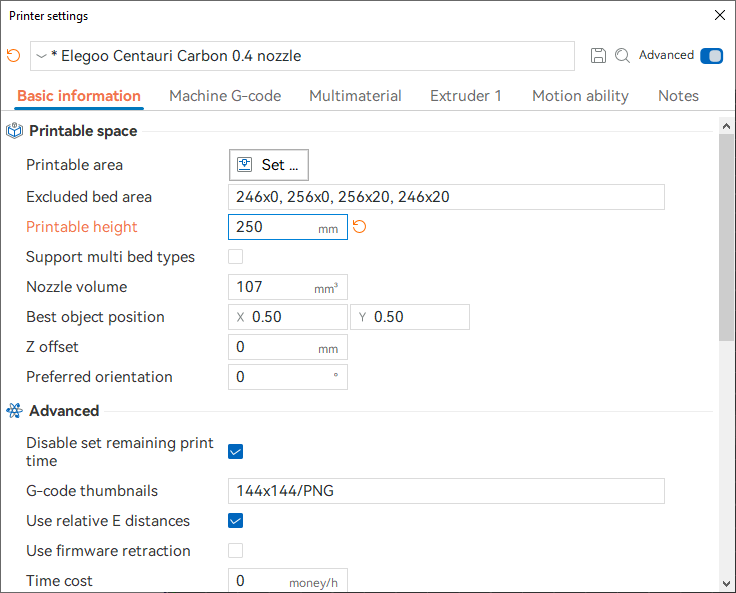Enable Support multi bed types checkbox

coord(236,257)
